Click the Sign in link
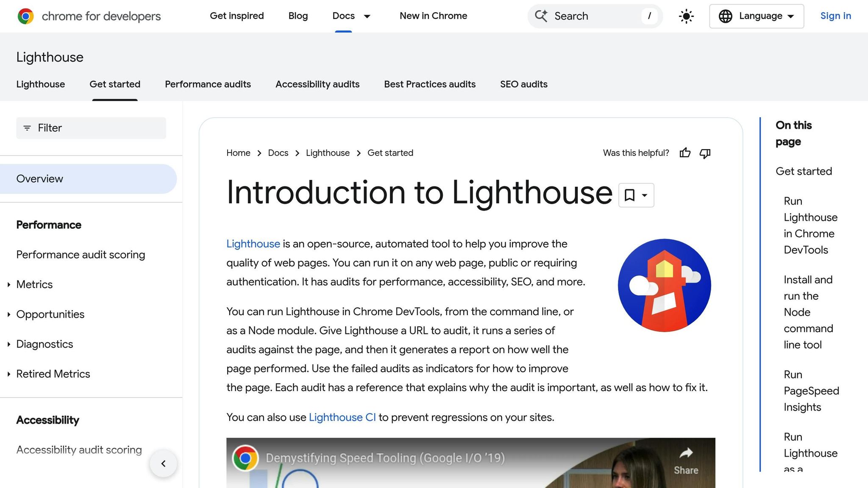This screenshot has width=868, height=488. [x=835, y=16]
